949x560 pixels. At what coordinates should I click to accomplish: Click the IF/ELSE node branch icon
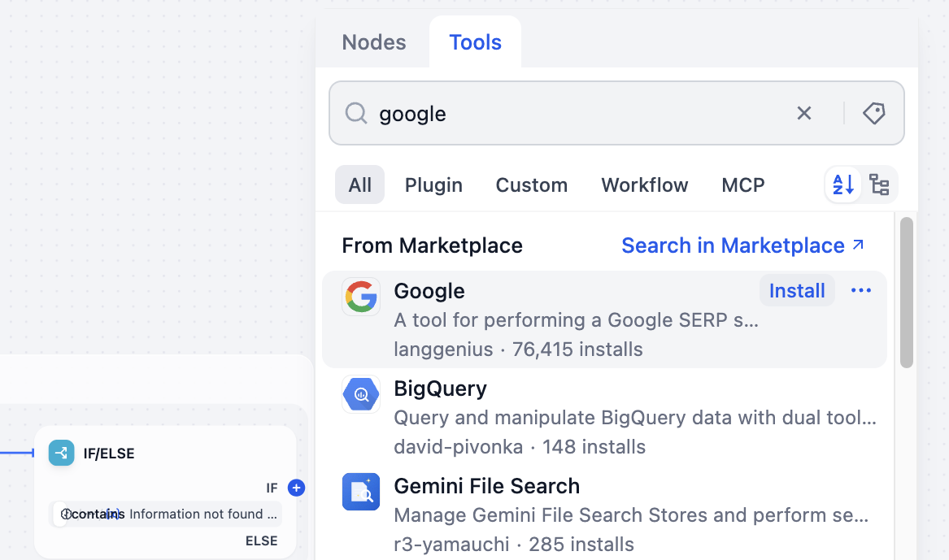[62, 453]
